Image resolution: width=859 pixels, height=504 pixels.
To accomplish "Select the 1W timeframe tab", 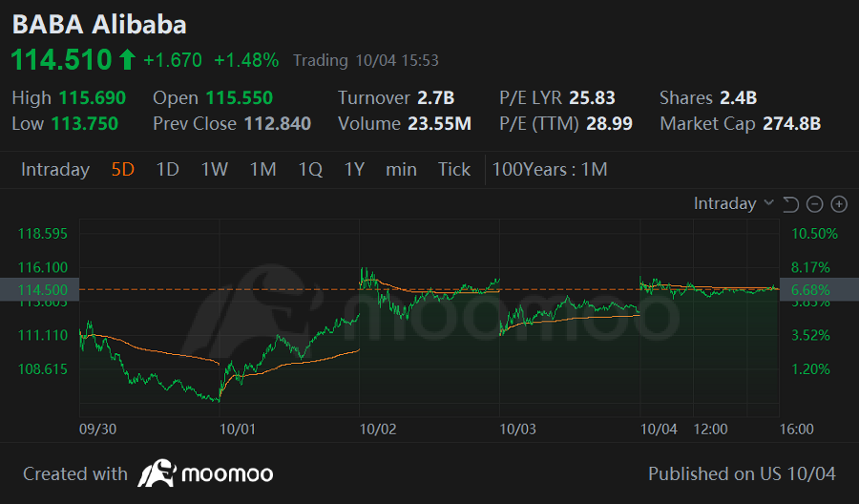I will 214,170.
